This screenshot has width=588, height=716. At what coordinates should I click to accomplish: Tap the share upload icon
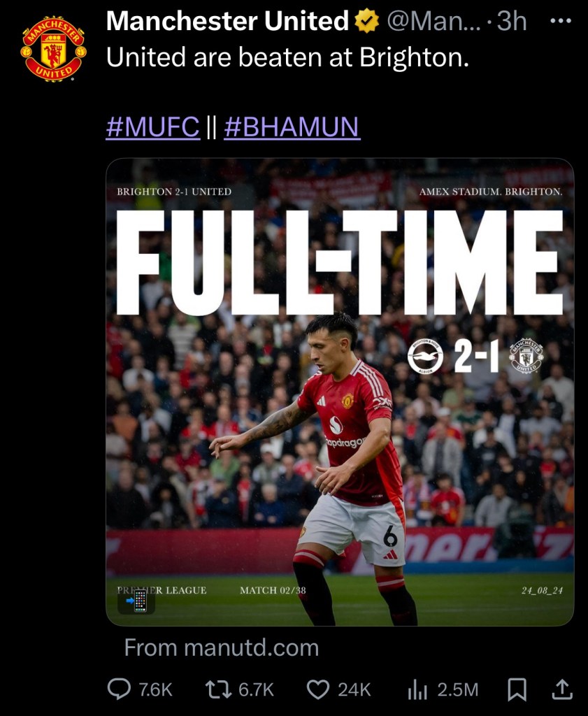coord(561,689)
